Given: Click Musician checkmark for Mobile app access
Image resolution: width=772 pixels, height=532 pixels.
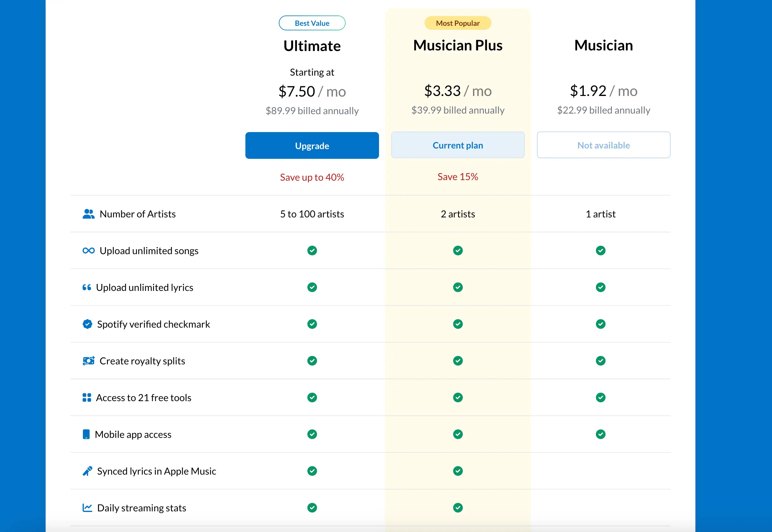Looking at the screenshot, I should pyautogui.click(x=600, y=434).
